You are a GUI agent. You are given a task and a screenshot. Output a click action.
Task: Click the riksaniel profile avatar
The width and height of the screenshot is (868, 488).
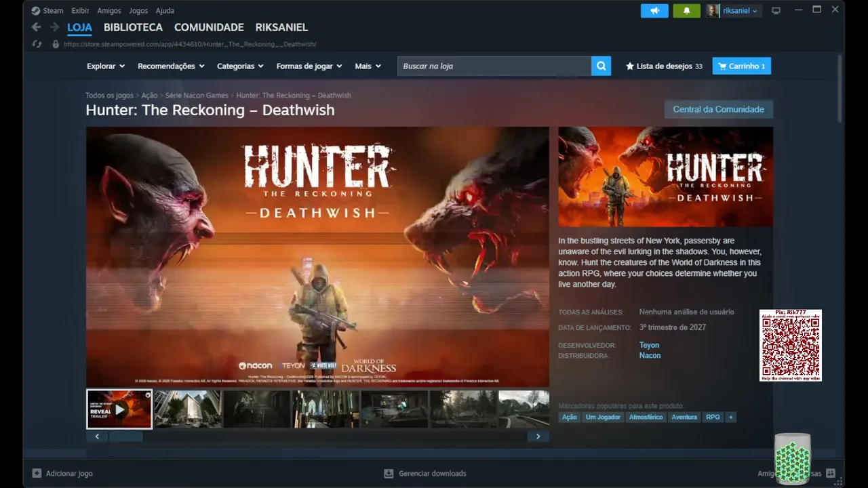pyautogui.click(x=713, y=11)
